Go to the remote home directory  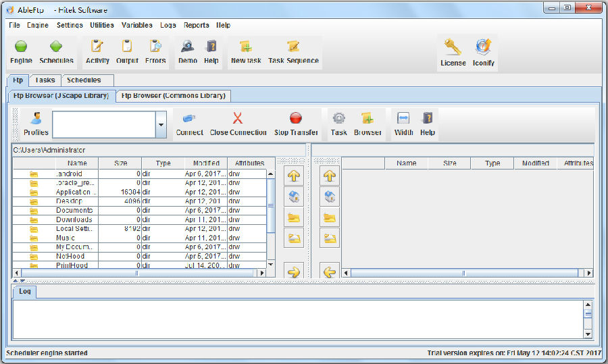[330, 197]
